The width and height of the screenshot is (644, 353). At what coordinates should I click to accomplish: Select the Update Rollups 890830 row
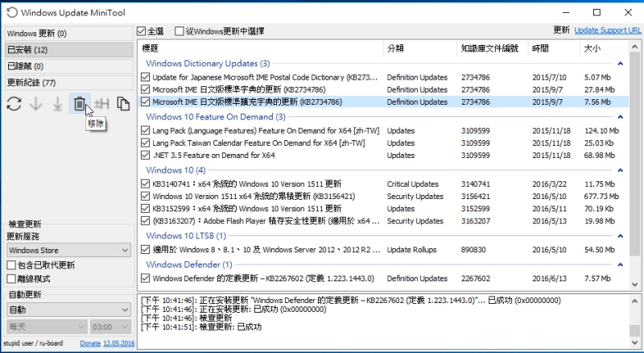tap(383, 250)
